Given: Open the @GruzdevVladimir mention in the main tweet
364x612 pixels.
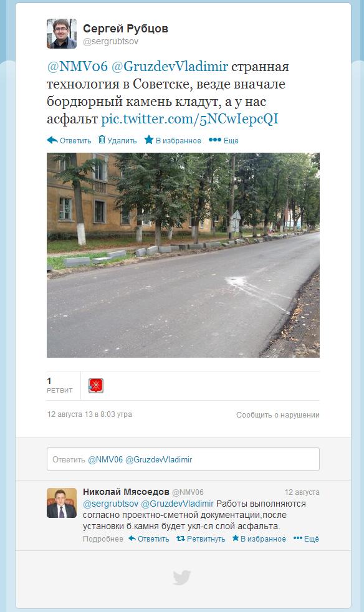Looking at the screenshot, I should (170, 66).
